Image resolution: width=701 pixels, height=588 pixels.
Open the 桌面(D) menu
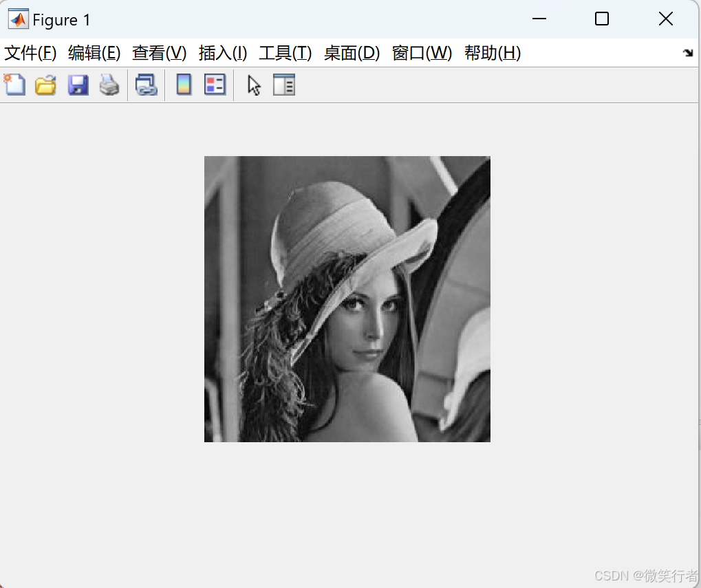tap(352, 53)
